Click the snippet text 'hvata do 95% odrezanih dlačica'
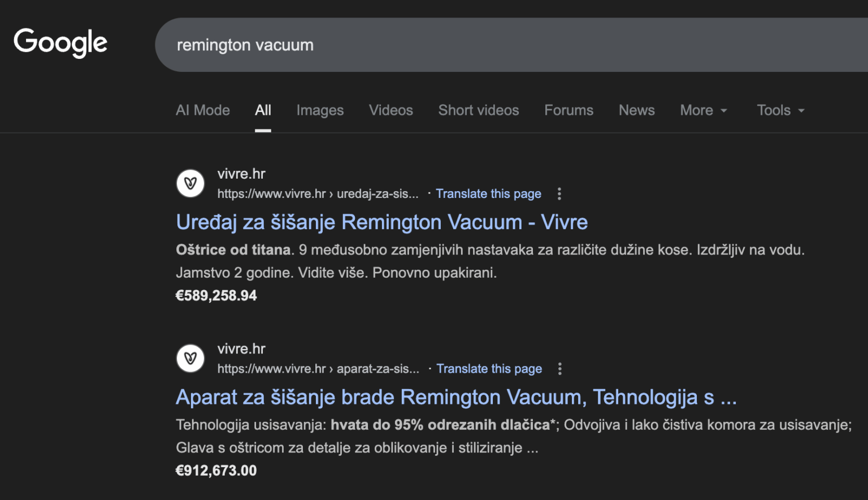Image resolution: width=868 pixels, height=500 pixels. 440,425
